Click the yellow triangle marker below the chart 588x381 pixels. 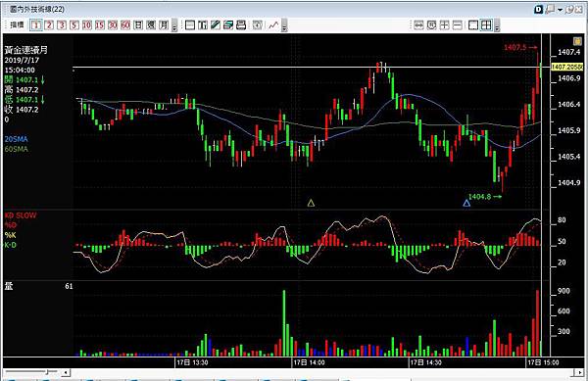(x=311, y=203)
